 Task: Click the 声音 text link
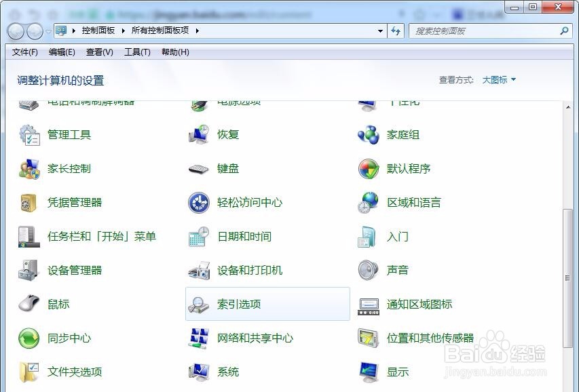(x=397, y=270)
